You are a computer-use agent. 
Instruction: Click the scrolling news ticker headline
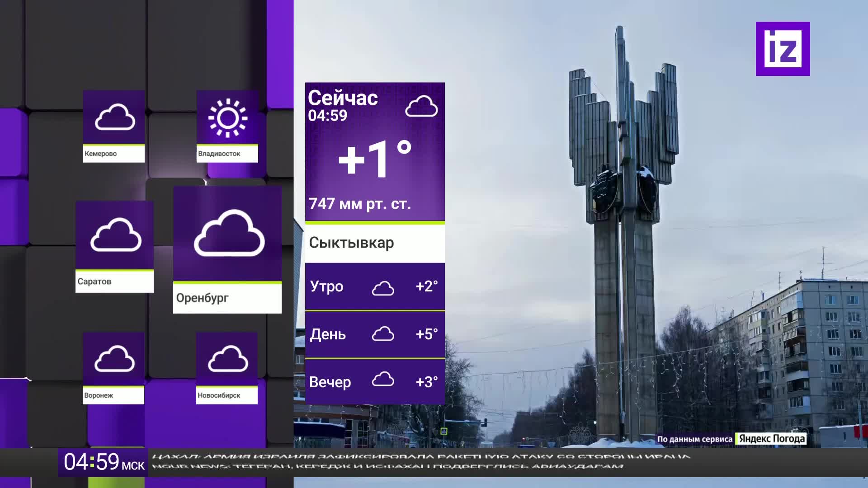click(420, 457)
